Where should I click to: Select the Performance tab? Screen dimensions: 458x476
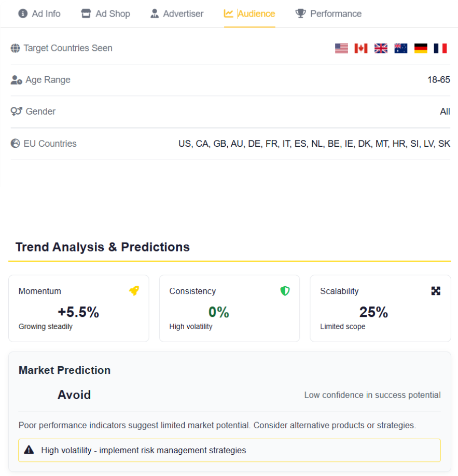click(328, 13)
